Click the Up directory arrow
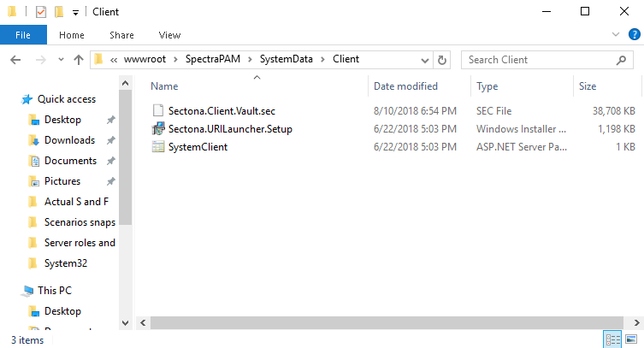This screenshot has height=348, width=644. (79, 60)
